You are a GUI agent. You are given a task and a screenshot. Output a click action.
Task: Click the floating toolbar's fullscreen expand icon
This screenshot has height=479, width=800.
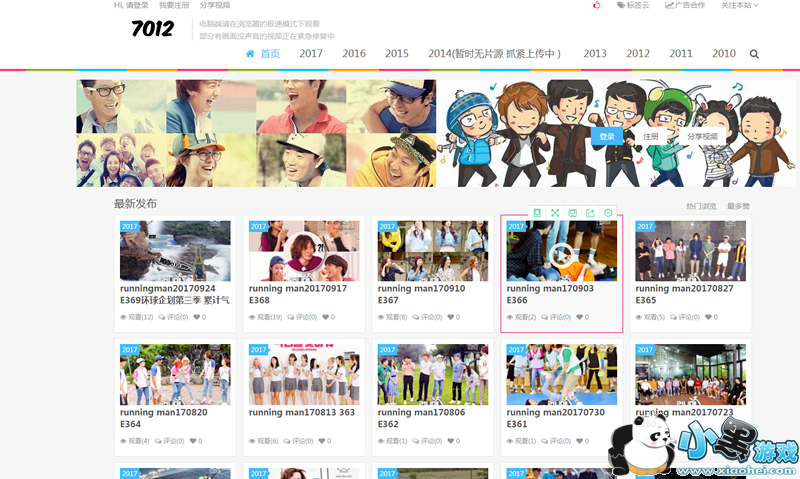click(x=555, y=213)
